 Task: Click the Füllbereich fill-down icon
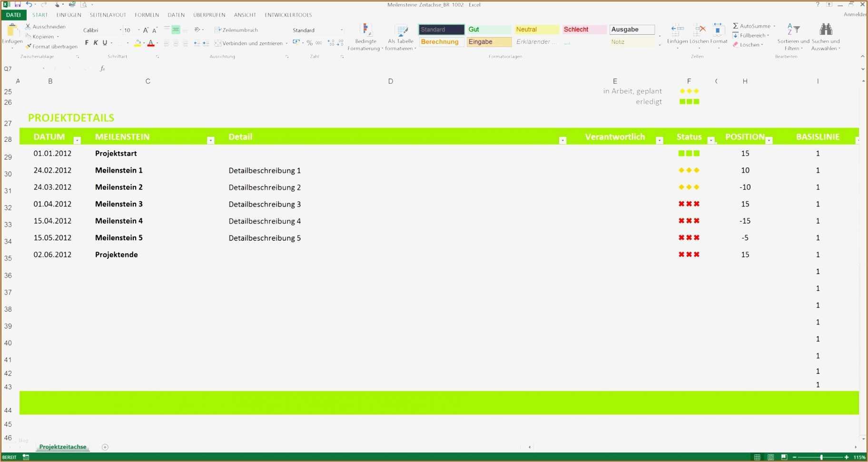(737, 35)
